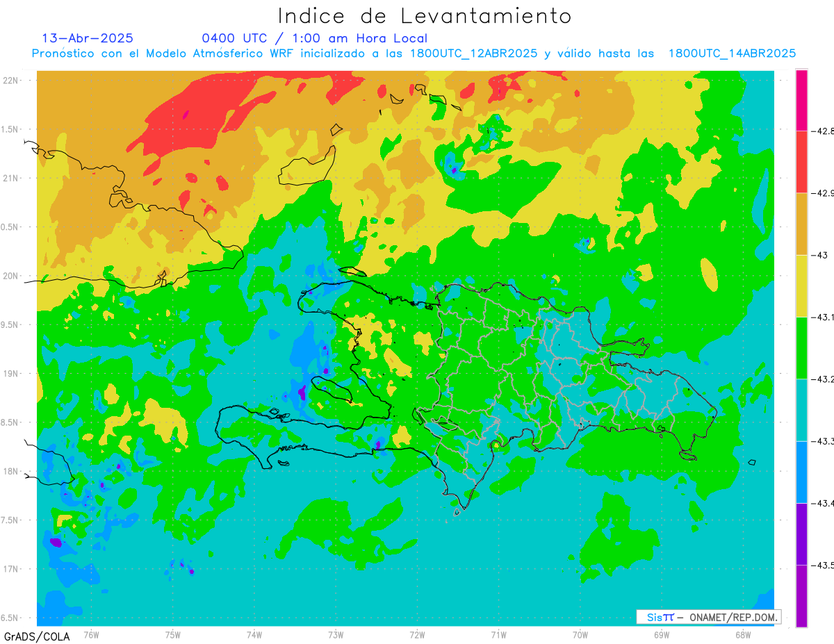Click the legend segment between -43.4 and -43.5
The width and height of the screenshot is (834, 644).
801,534
